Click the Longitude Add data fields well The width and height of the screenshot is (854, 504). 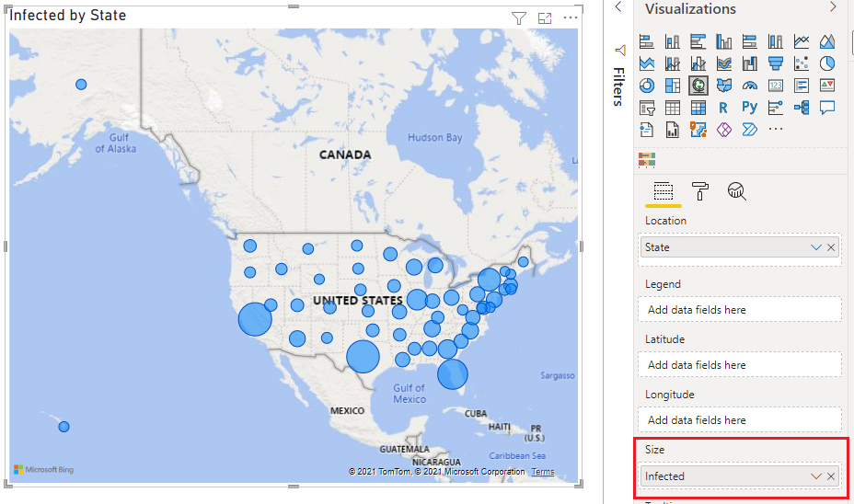(740, 419)
